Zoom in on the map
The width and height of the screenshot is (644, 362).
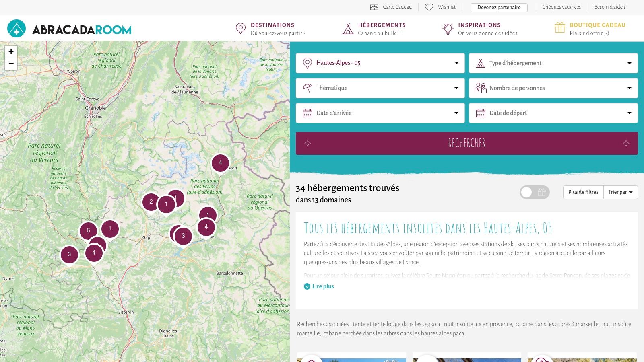11,51
